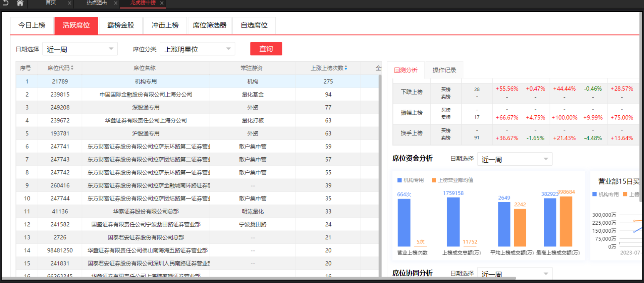Click the orange 2242 bar in chart
The height and width of the screenshot is (283, 644).
pyautogui.click(x=520, y=228)
